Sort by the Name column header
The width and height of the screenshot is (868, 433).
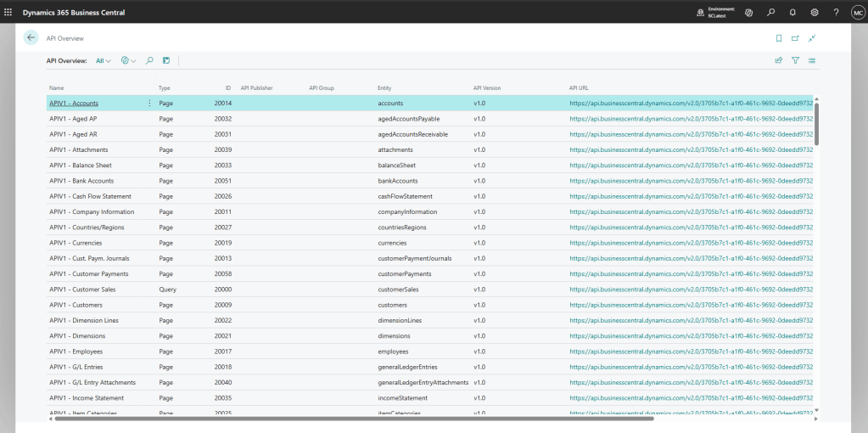coord(57,88)
